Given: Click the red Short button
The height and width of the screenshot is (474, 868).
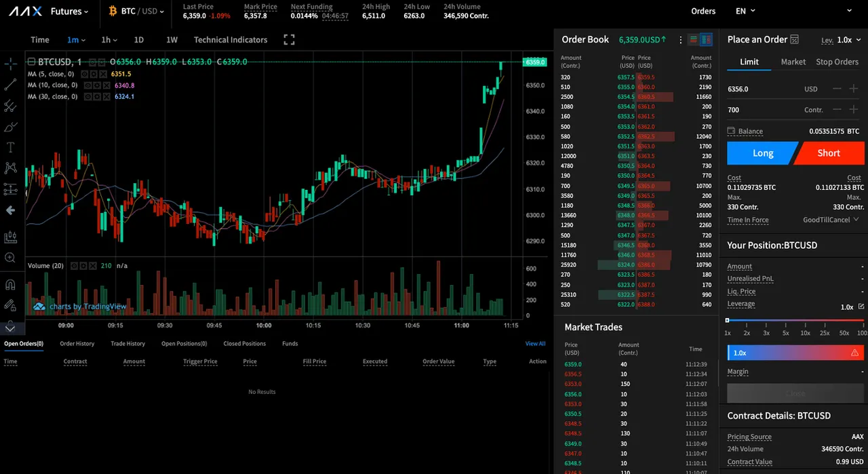Looking at the screenshot, I should pos(829,153).
